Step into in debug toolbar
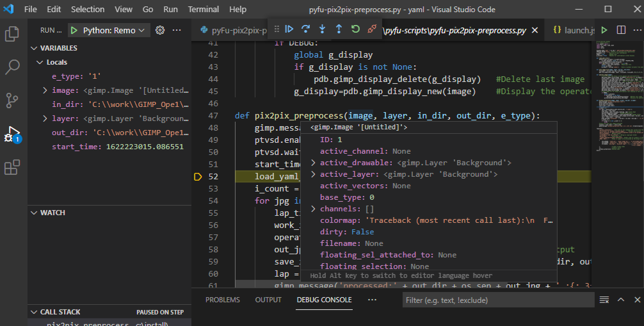Viewport: 644px width, 326px height. pyautogui.click(x=323, y=29)
